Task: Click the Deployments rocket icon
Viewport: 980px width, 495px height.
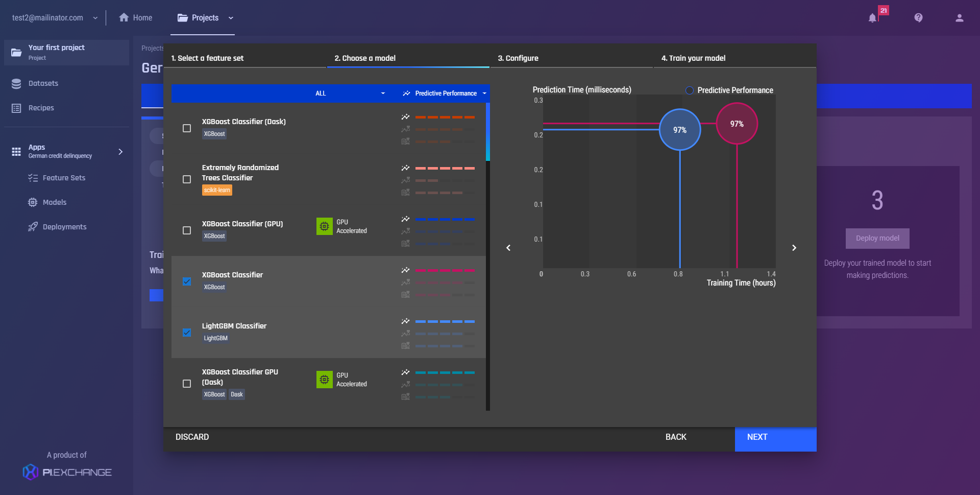Action: (33, 227)
